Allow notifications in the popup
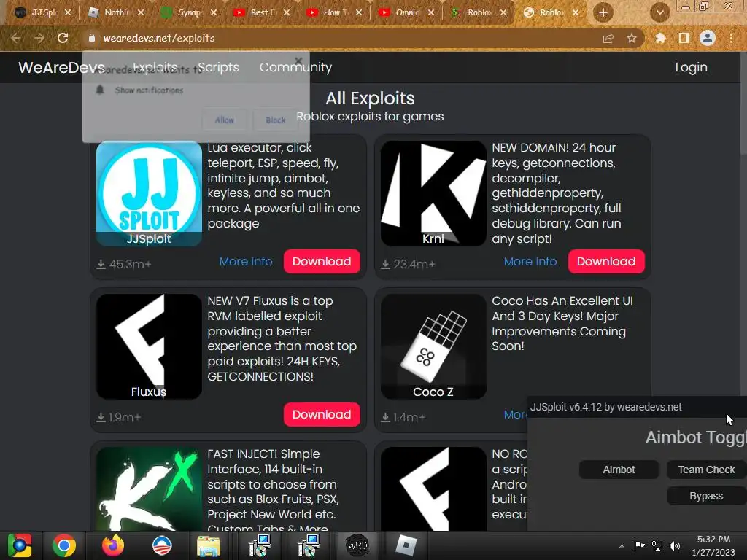The image size is (747, 560). pyautogui.click(x=225, y=120)
